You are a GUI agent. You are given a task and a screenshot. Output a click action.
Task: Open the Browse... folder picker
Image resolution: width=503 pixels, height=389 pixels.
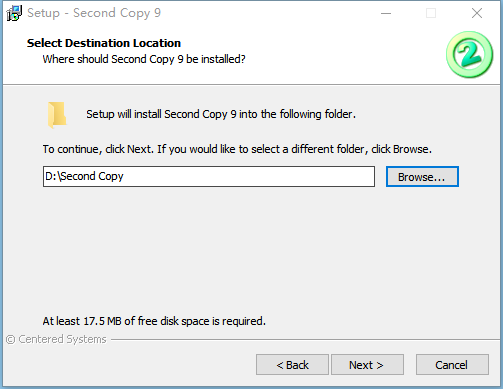tap(422, 177)
